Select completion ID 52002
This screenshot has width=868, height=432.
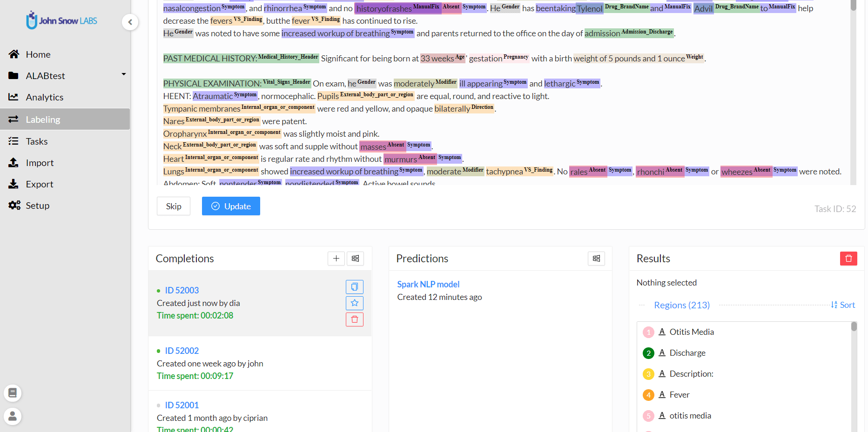(x=182, y=351)
